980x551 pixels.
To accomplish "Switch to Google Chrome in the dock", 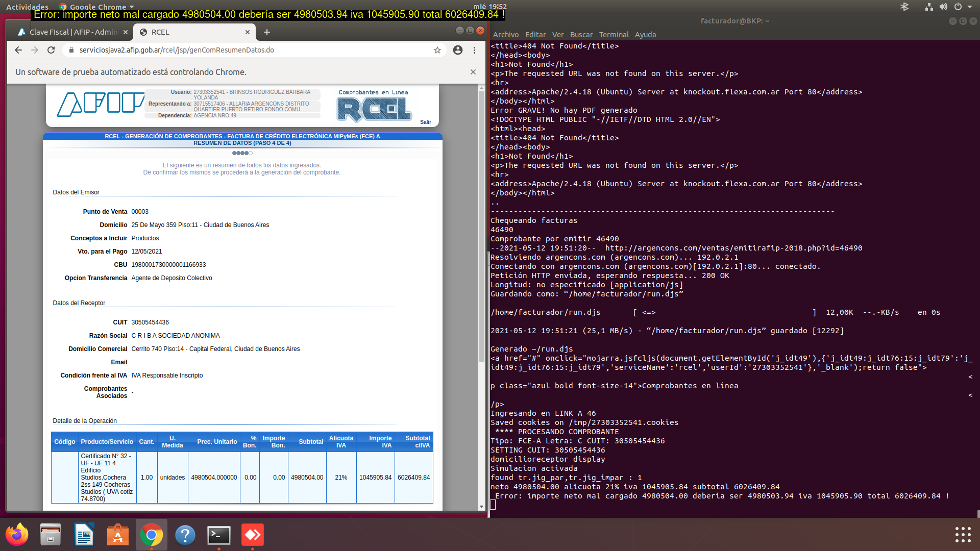I will click(152, 535).
